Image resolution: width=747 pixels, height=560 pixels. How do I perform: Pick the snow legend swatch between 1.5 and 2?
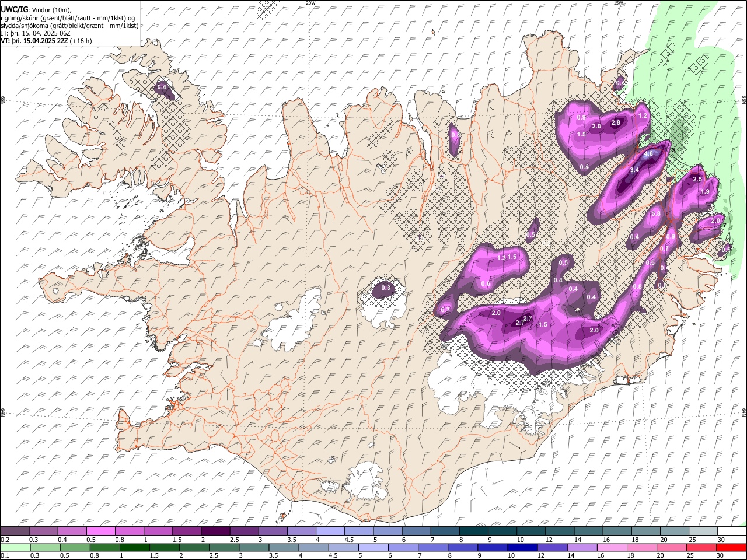click(187, 531)
